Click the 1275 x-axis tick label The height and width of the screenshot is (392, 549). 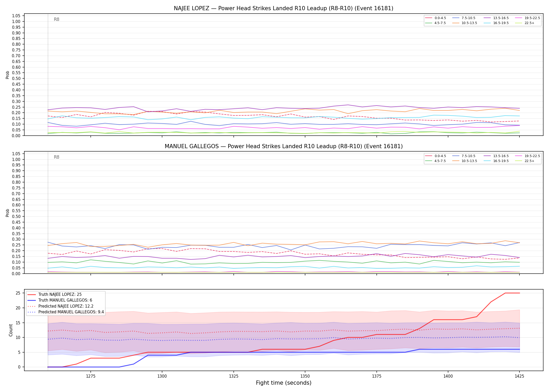point(90,376)
